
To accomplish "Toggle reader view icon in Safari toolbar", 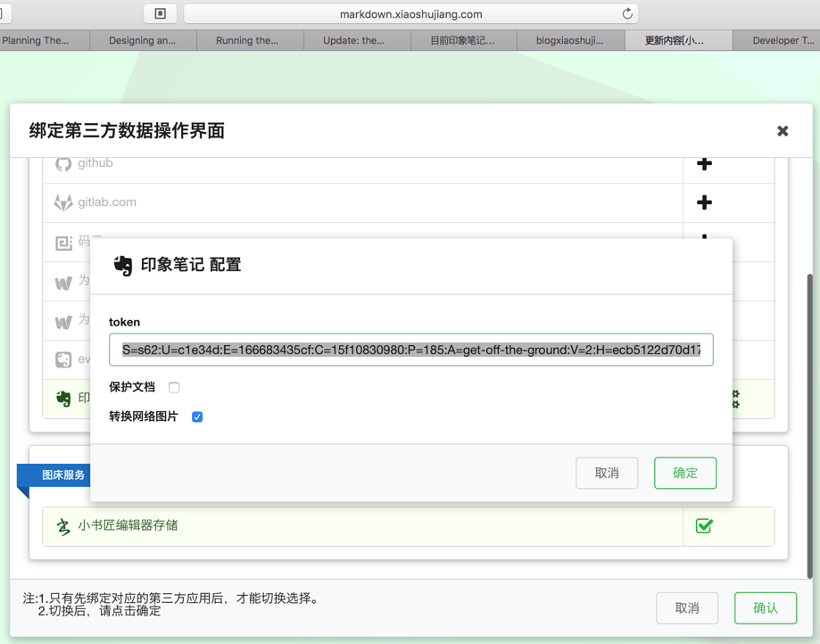I will click(x=160, y=13).
